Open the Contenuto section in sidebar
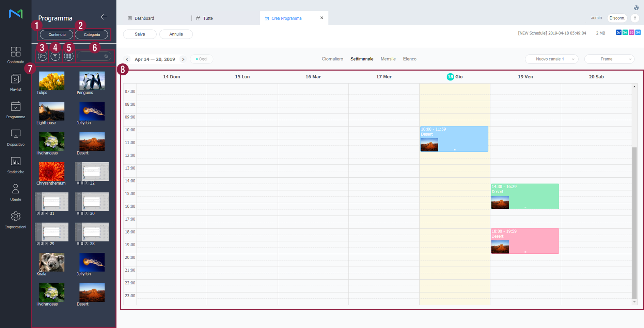This screenshot has height=328, width=644. (x=16, y=55)
